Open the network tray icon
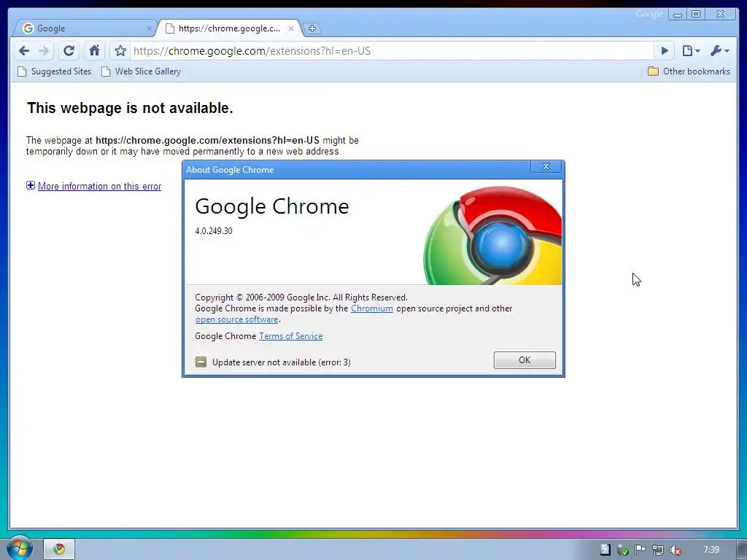Image resolution: width=747 pixels, height=560 pixels. point(658,550)
